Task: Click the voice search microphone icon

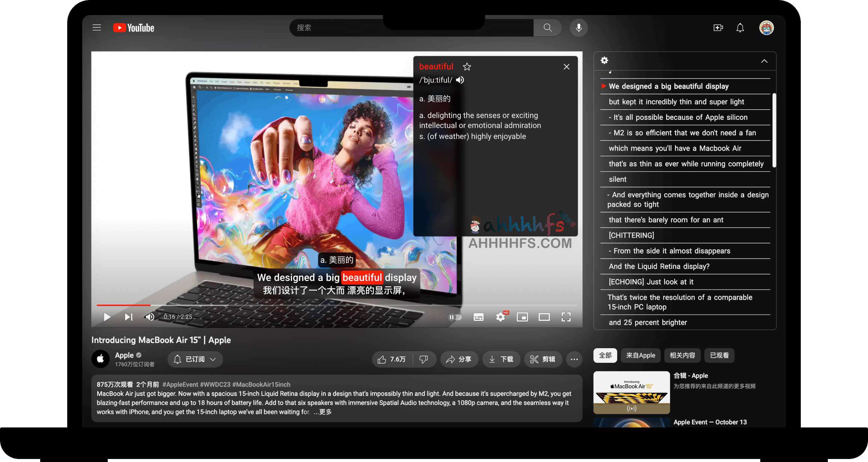Action: point(579,28)
